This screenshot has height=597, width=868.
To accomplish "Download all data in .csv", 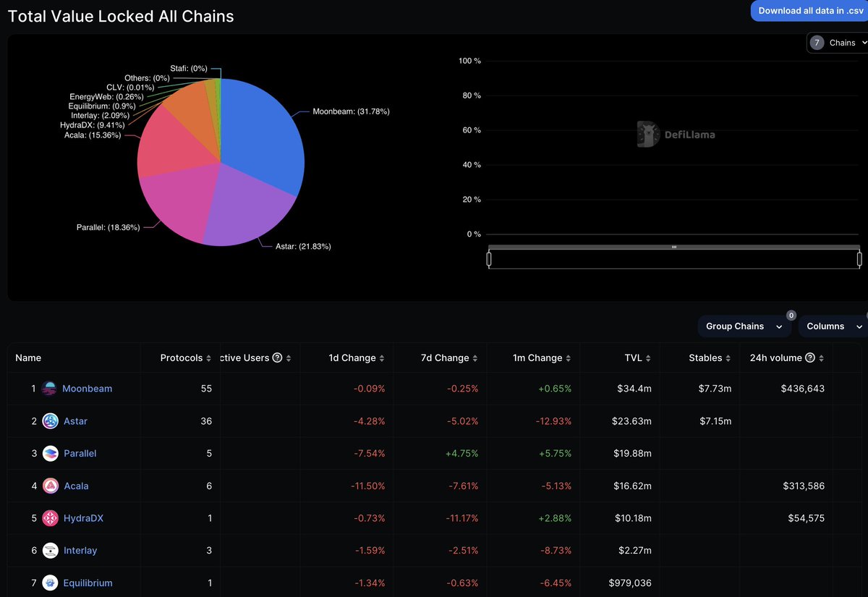I will pyautogui.click(x=809, y=11).
